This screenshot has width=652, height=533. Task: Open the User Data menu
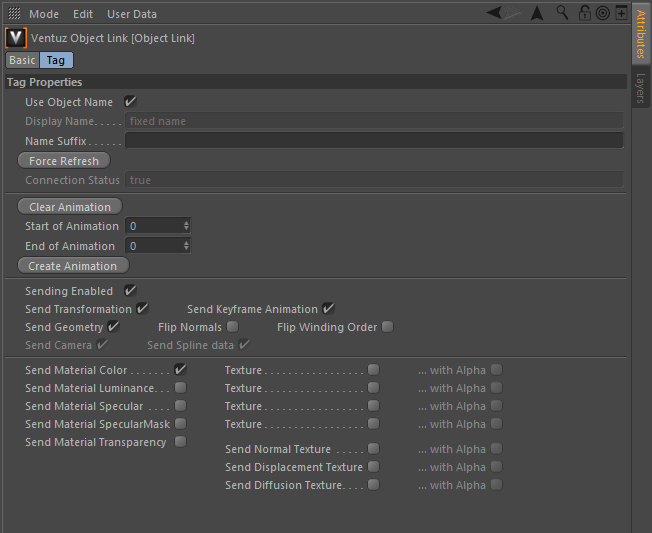pos(132,14)
